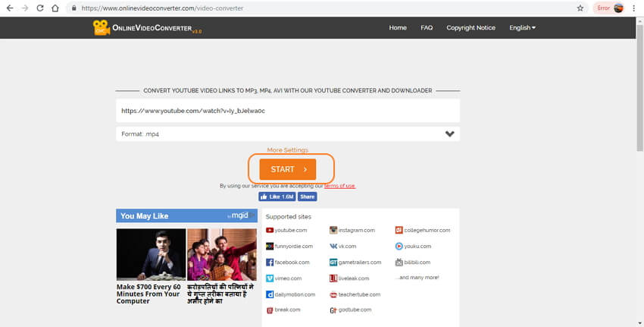Click the profile avatar next to Error
This screenshot has width=644, height=327.
pos(618,8)
